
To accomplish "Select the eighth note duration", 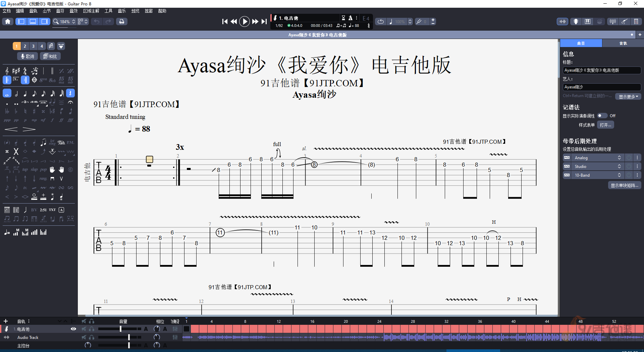I will coord(34,93).
